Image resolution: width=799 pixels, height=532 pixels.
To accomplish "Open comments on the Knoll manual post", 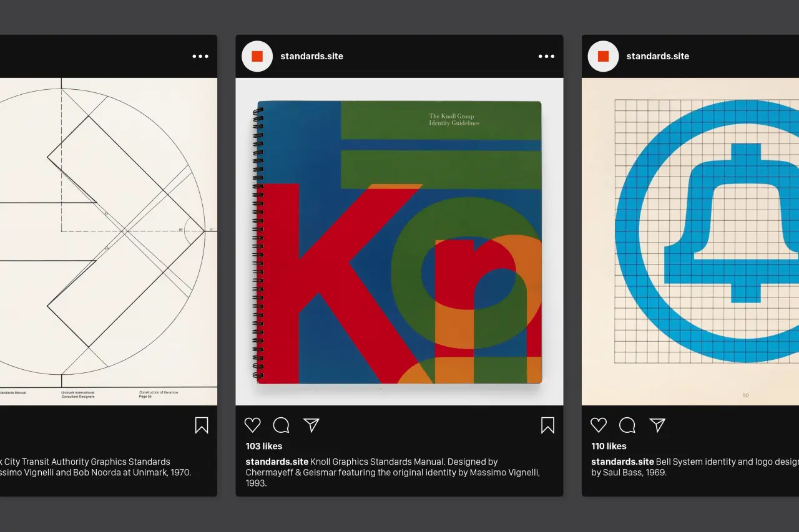I will [x=282, y=425].
